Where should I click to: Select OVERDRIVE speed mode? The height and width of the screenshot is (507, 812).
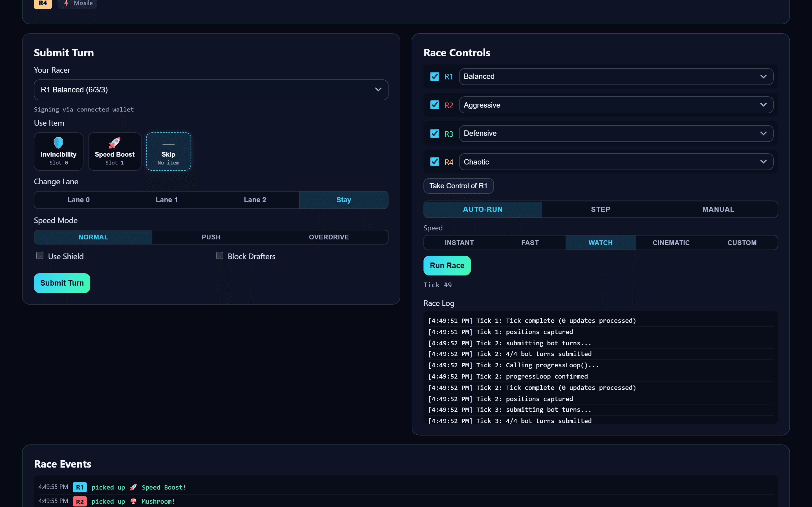[329, 237]
